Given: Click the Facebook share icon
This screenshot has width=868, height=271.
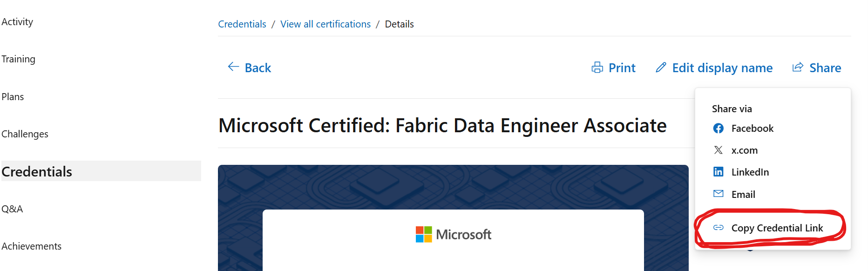Looking at the screenshot, I should tap(718, 129).
